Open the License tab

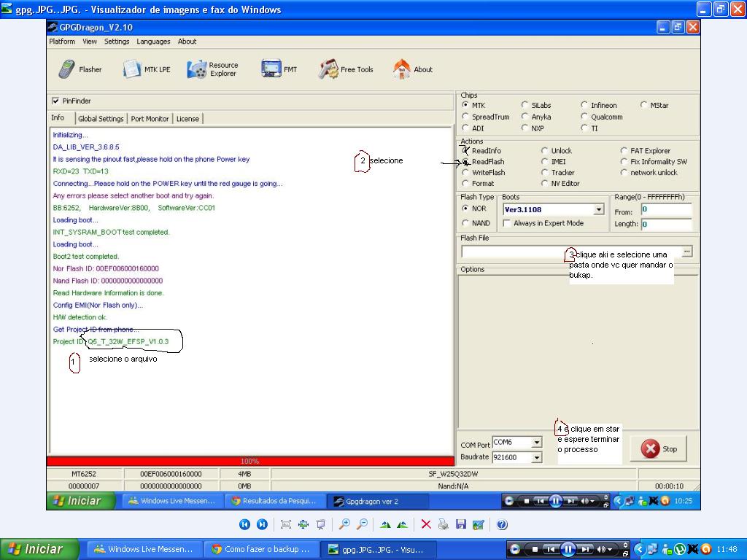click(187, 119)
